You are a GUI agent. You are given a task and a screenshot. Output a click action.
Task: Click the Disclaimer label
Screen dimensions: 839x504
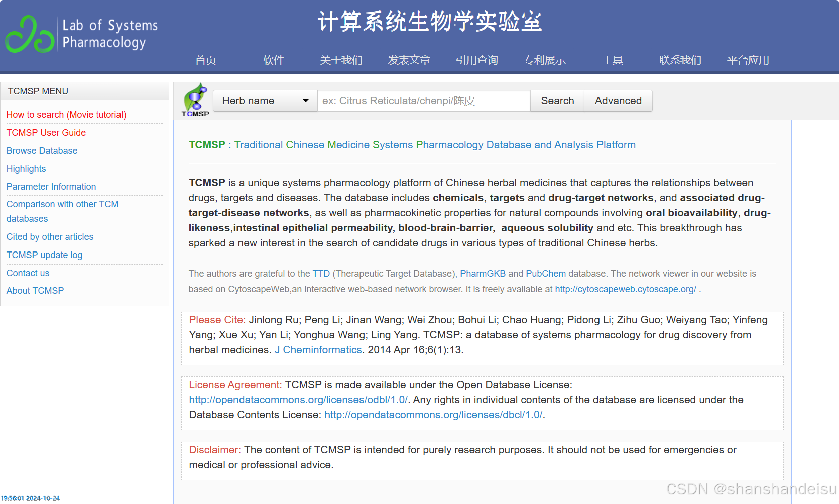(x=215, y=450)
